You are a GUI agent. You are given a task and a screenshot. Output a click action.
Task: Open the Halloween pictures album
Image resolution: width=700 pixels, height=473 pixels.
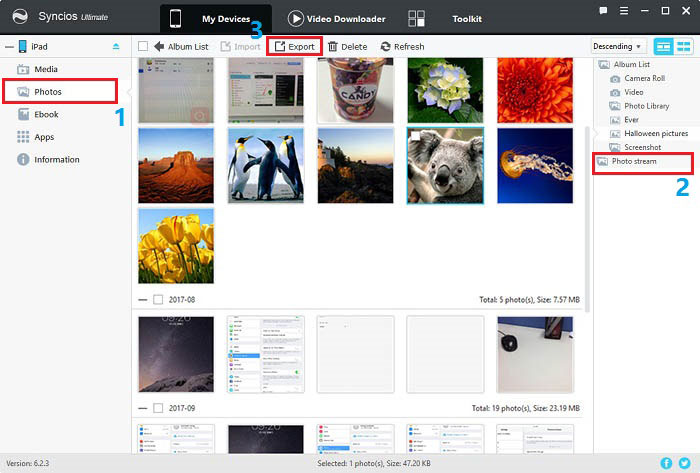[649, 133]
